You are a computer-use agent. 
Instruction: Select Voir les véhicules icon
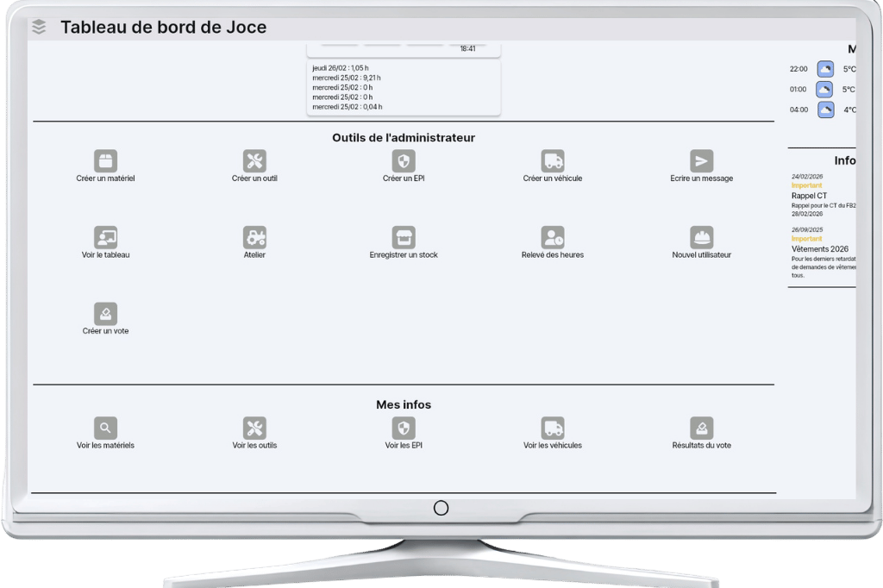[552, 427]
